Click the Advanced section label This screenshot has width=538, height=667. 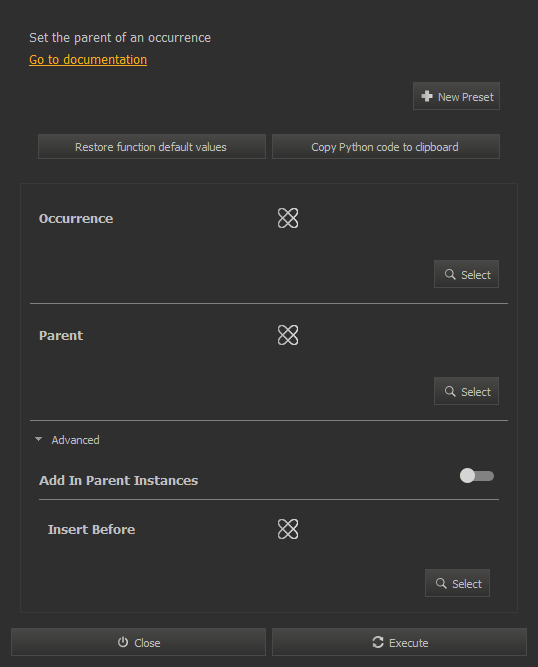tap(75, 440)
